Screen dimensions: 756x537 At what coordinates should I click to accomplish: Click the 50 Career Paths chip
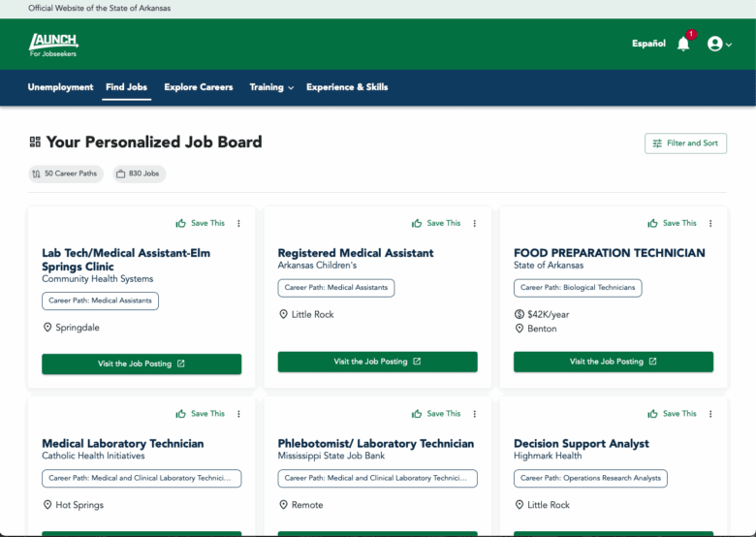pyautogui.click(x=66, y=174)
